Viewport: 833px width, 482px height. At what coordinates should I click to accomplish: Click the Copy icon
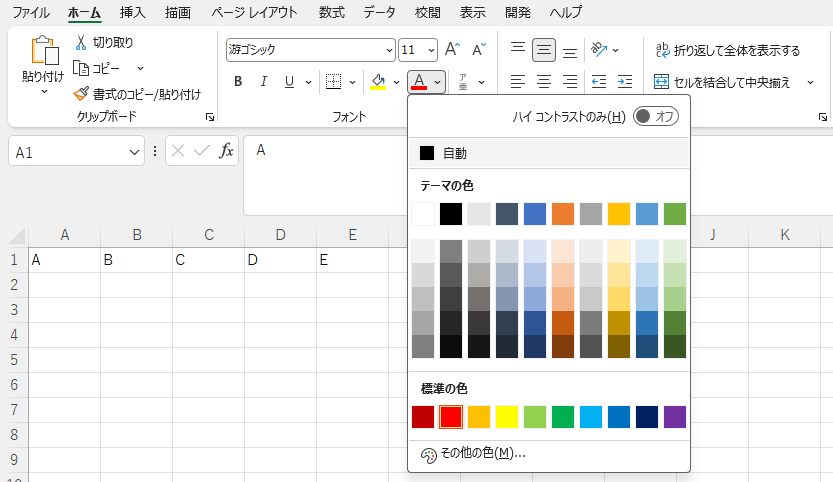(x=81, y=68)
